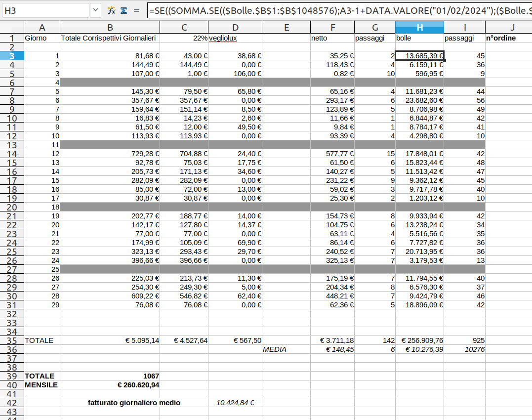The image size is (532, 420).
Task: Click the 'fatturato giornaliero medio' label cell
Action: pos(134,403)
